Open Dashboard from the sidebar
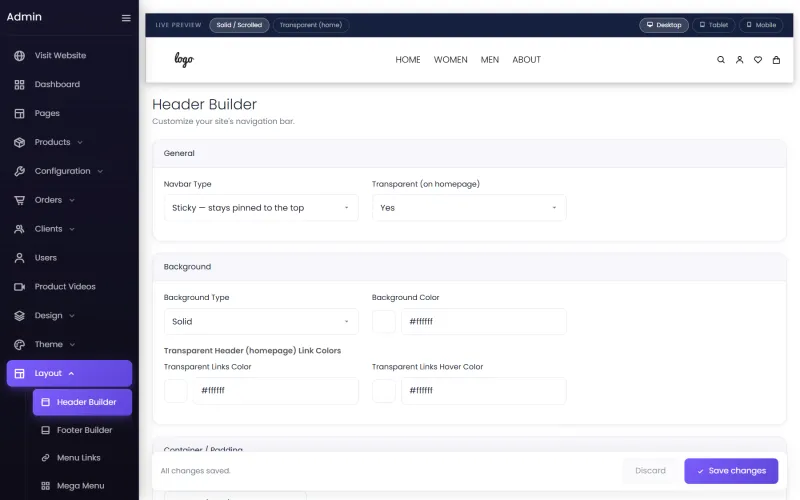 [x=69, y=85]
